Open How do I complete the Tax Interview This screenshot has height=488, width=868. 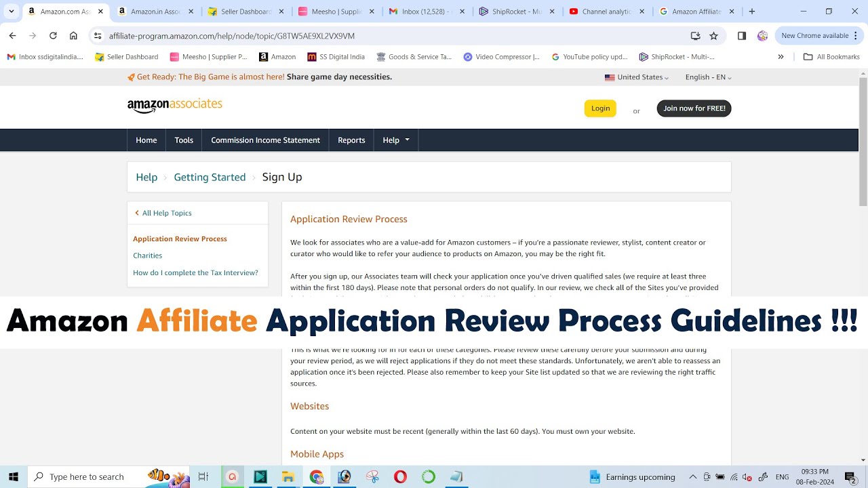[195, 272]
